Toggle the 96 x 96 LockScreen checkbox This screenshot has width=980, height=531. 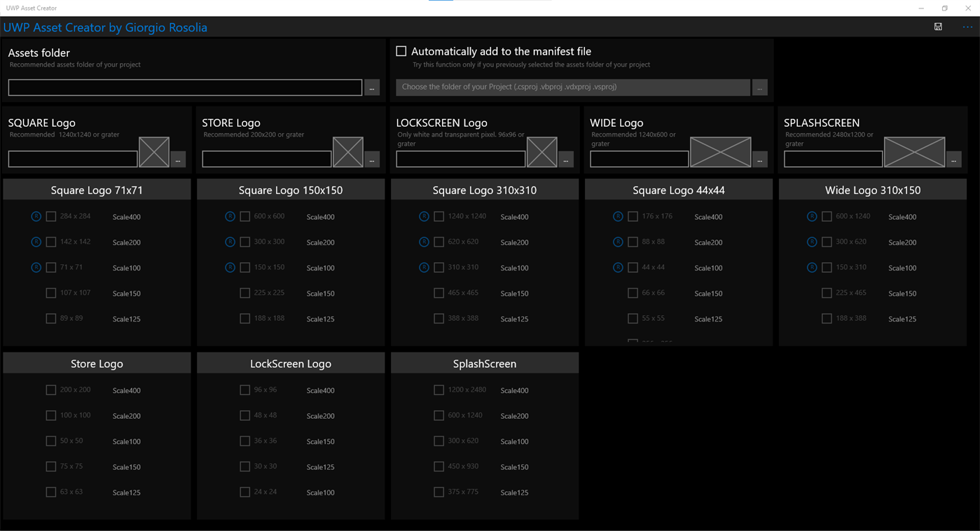tap(245, 390)
